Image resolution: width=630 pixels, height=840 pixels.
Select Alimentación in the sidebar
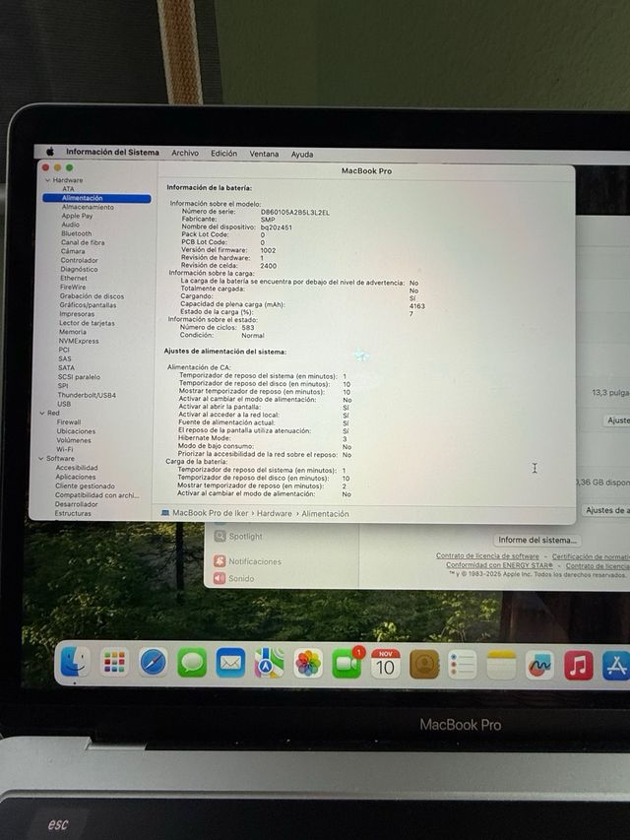click(x=97, y=198)
